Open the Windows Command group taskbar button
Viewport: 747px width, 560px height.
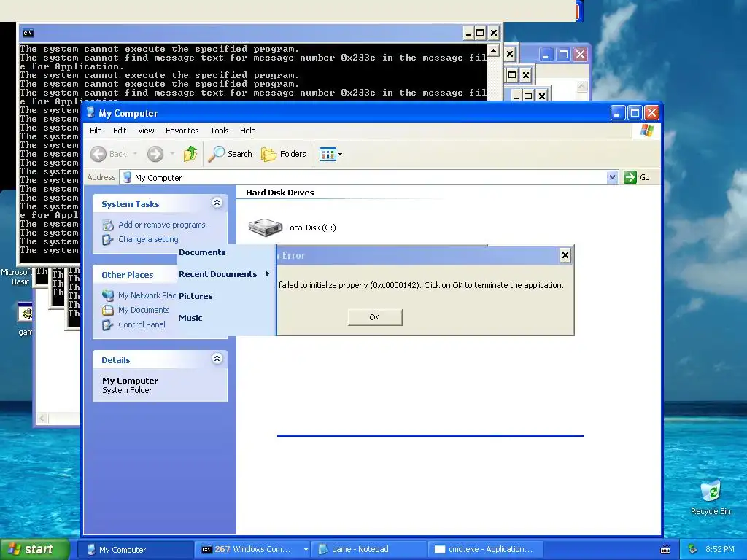click(252, 550)
